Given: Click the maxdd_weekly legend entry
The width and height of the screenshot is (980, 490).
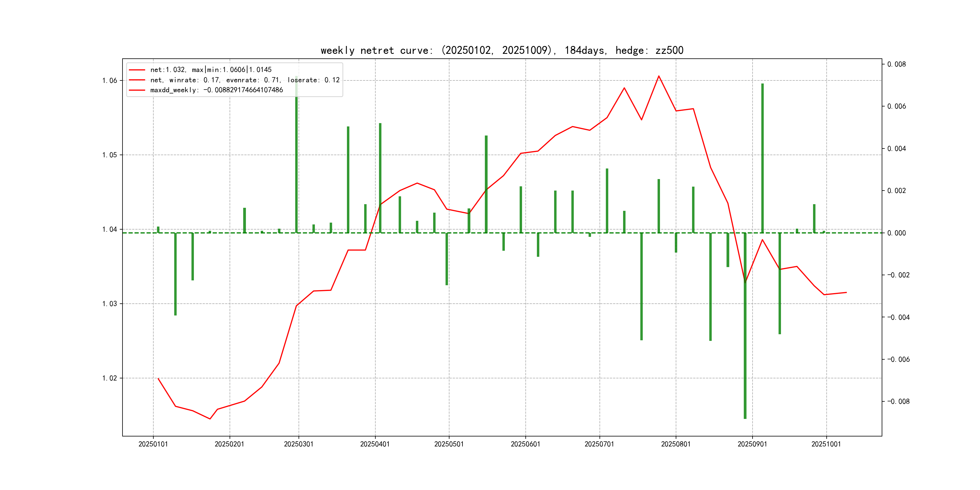Looking at the screenshot, I should (x=217, y=90).
